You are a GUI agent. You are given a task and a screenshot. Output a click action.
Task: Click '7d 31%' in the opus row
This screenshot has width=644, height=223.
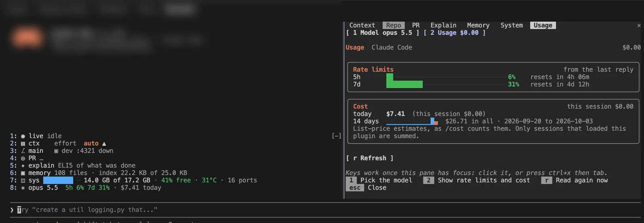pyautogui.click(x=99, y=188)
